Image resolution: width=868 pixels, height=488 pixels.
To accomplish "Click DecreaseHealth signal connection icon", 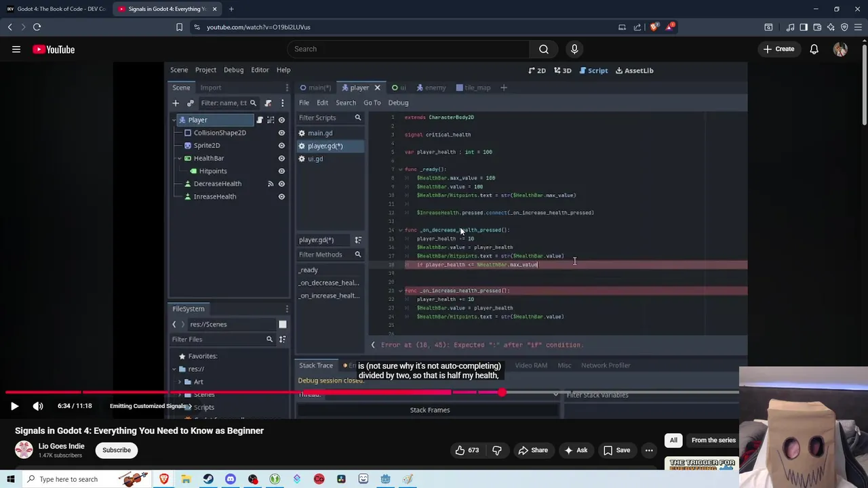I will (271, 184).
